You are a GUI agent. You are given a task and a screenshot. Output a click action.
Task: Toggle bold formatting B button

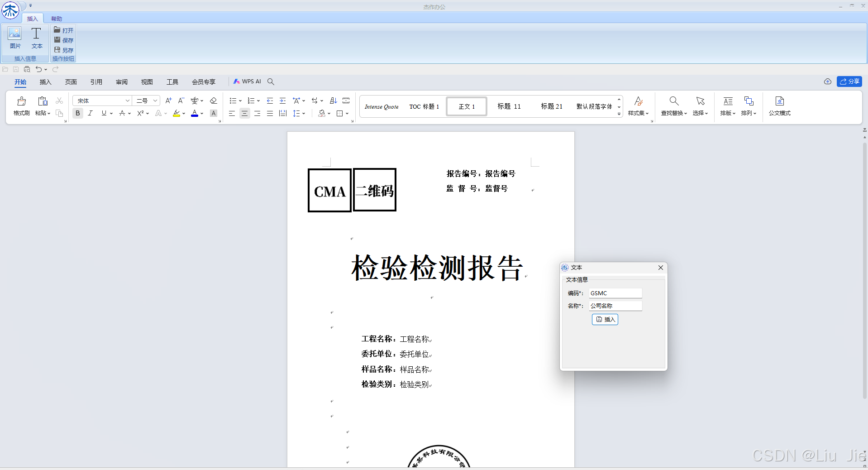78,113
